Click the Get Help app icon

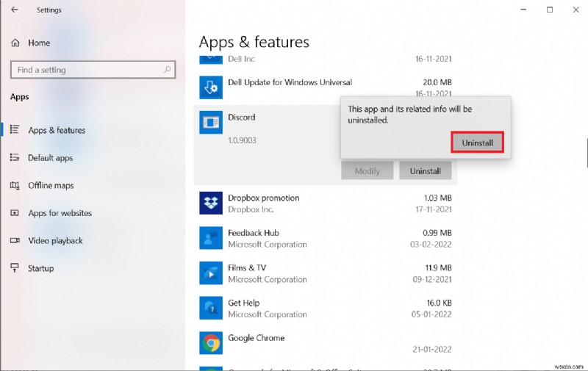point(211,308)
